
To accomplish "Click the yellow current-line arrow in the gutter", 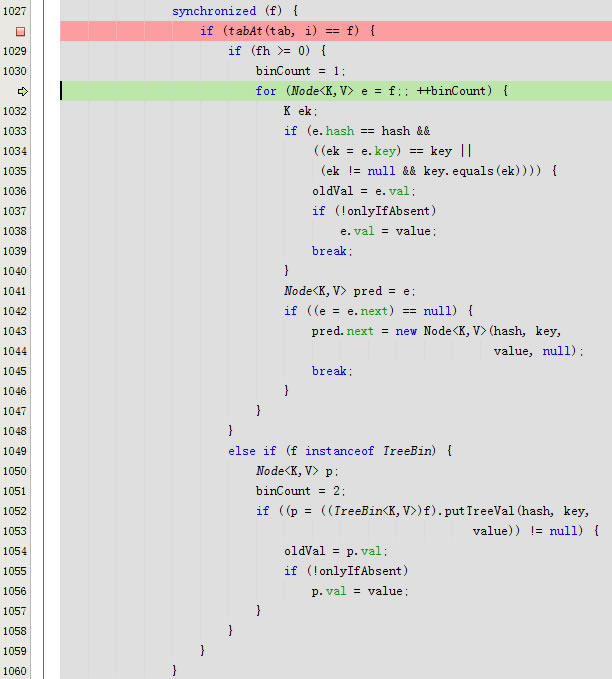I will tap(23, 91).
